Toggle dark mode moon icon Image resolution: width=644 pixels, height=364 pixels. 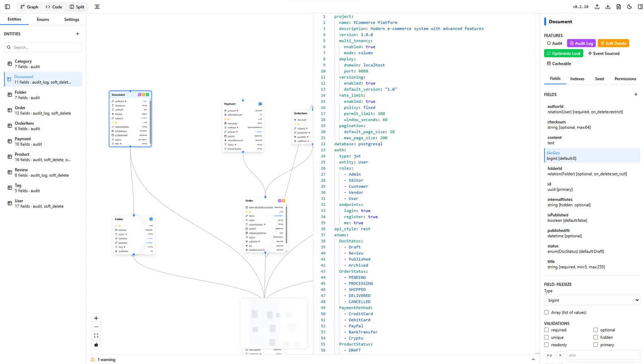point(630,7)
